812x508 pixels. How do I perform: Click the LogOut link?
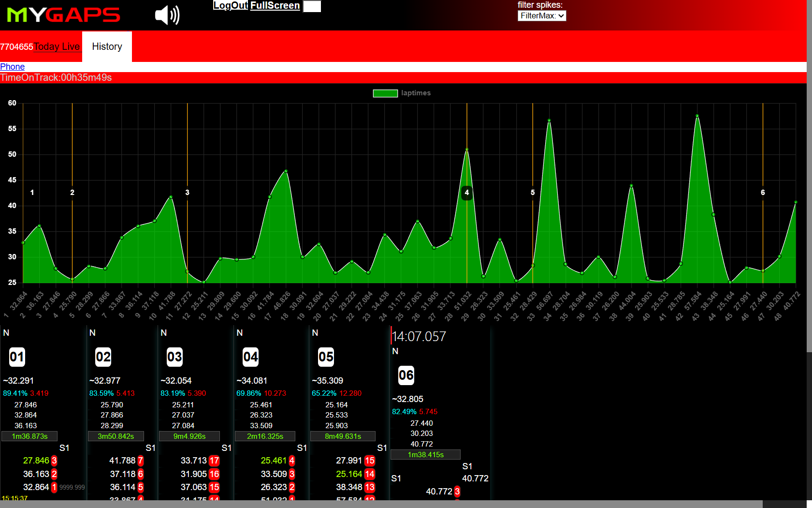tap(231, 5)
